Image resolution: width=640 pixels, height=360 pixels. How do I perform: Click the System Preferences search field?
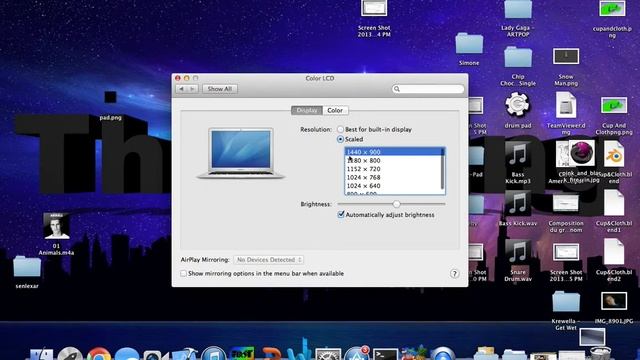pyautogui.click(x=428, y=89)
